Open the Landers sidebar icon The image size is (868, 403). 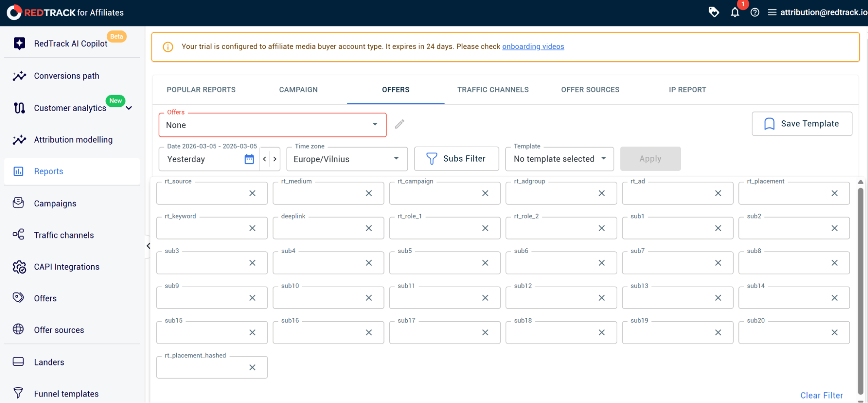click(x=18, y=361)
